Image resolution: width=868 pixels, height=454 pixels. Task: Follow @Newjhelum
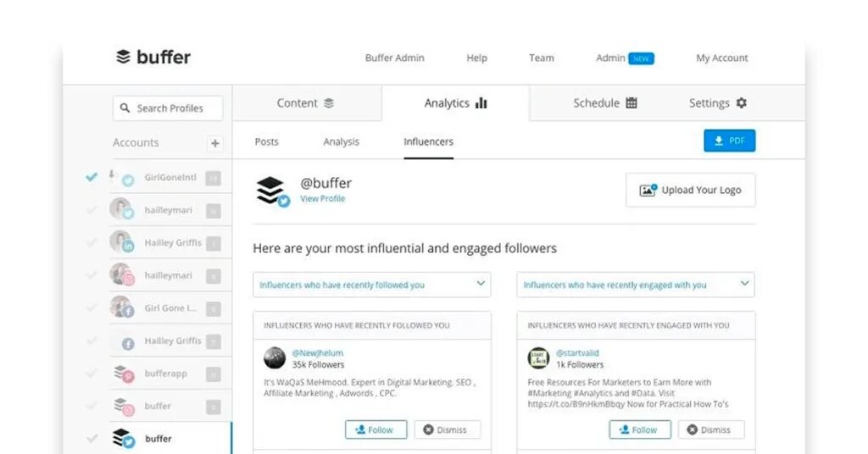[x=376, y=429]
